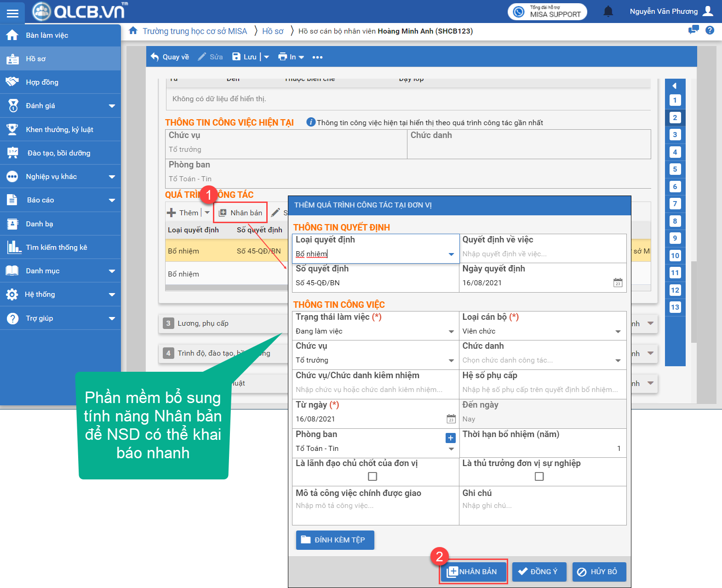Click the NHÂN BẢN button in dialog
Viewport: 722px width, 588px height.
[473, 571]
